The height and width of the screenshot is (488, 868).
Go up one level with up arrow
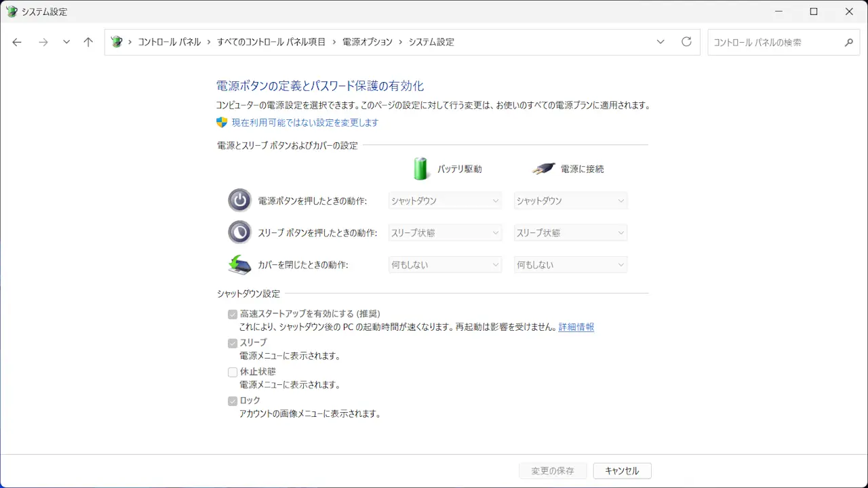[x=88, y=42]
